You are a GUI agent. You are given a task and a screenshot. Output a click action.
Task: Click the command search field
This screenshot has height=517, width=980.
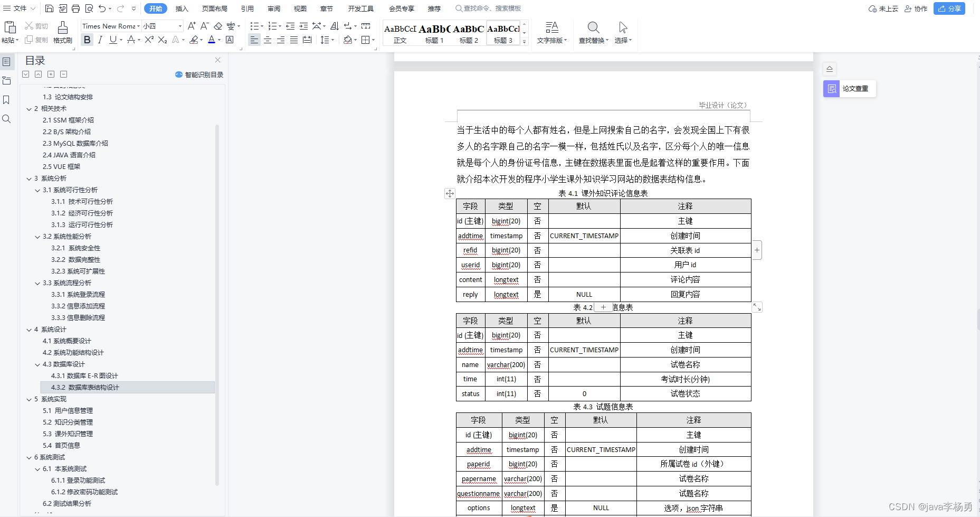[x=488, y=8]
